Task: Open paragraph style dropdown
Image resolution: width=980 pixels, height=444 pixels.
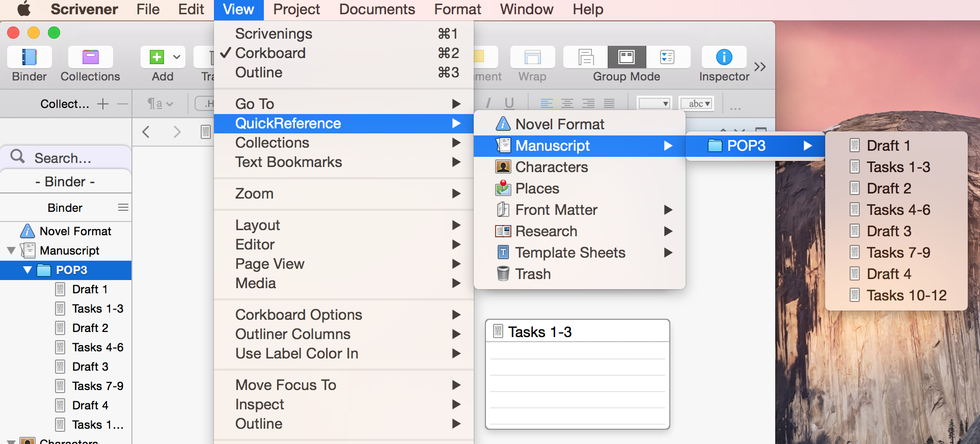Action: [160, 104]
